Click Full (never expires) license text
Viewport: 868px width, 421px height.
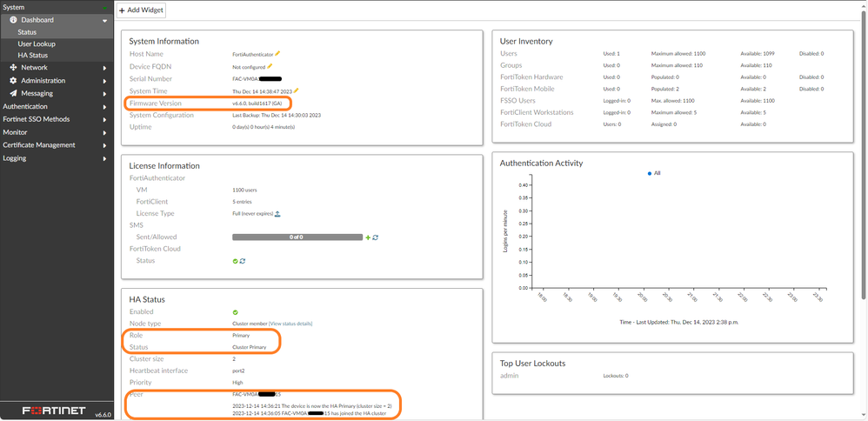(253, 214)
